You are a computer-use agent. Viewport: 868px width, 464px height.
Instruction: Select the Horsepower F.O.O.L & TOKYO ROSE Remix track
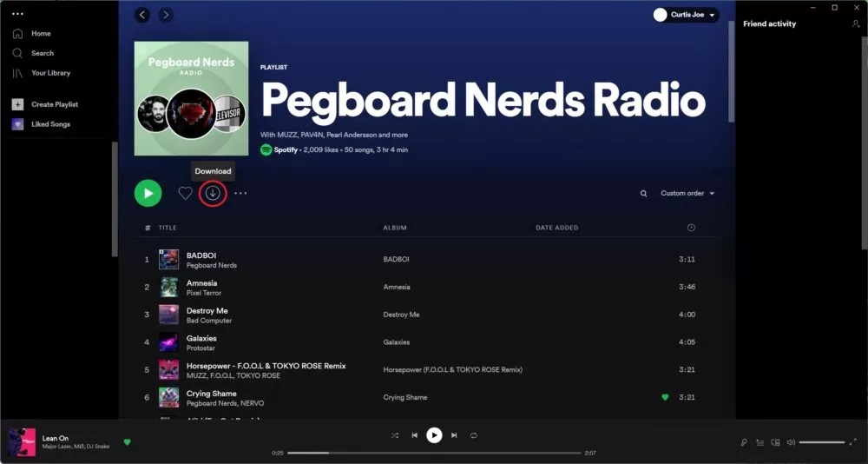(266, 366)
